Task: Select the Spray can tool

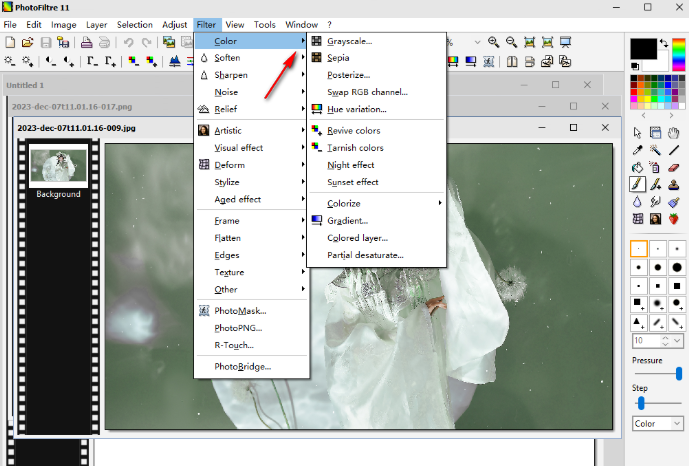Action: 656,167
